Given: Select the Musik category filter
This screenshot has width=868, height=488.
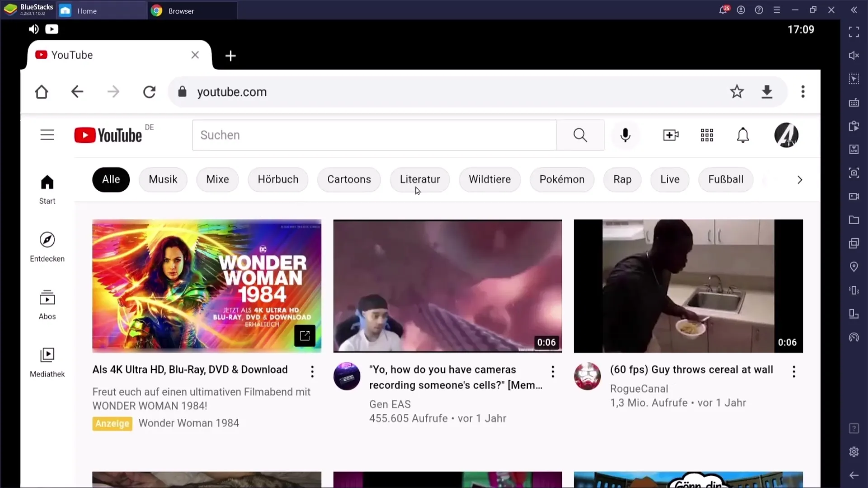Looking at the screenshot, I should pyautogui.click(x=163, y=179).
